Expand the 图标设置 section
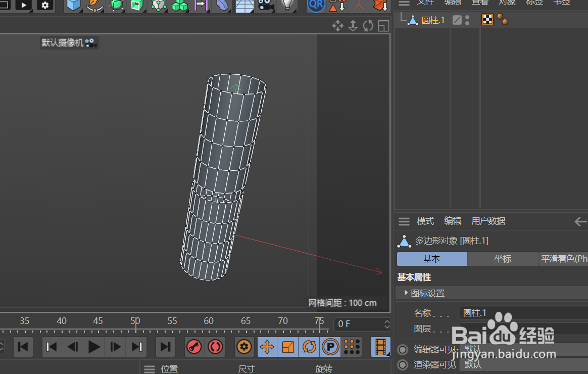The image size is (588, 374). (406, 293)
